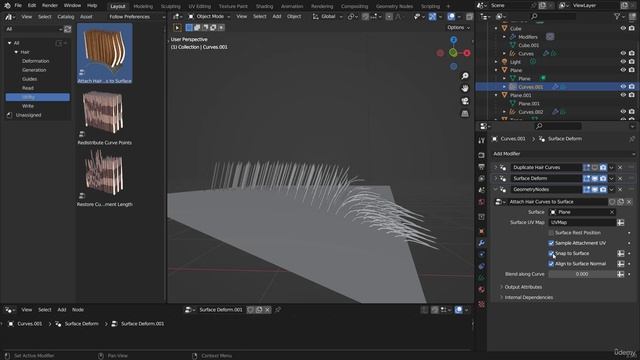Hide Curves.001 in viewport via eye icon
Viewport: 640px width, 360px height.
(x=623, y=87)
